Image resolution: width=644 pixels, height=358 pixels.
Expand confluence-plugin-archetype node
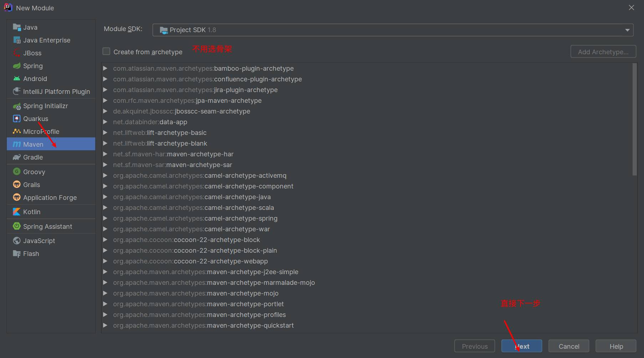tap(105, 79)
